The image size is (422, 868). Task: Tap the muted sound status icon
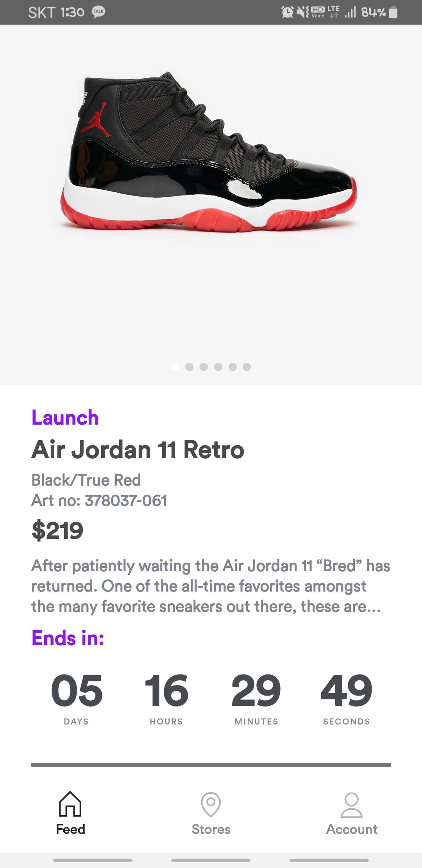click(x=302, y=12)
